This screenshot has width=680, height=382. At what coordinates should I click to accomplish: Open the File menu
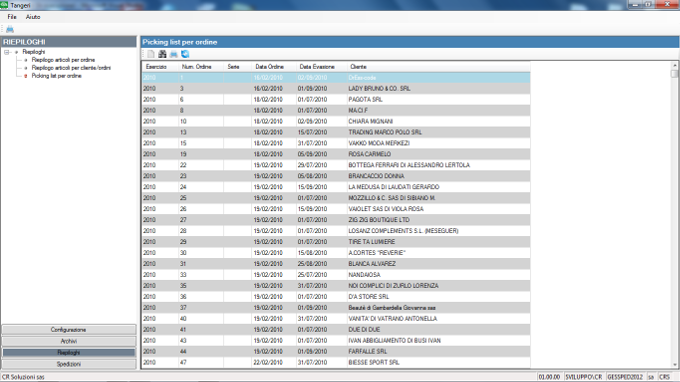point(12,17)
